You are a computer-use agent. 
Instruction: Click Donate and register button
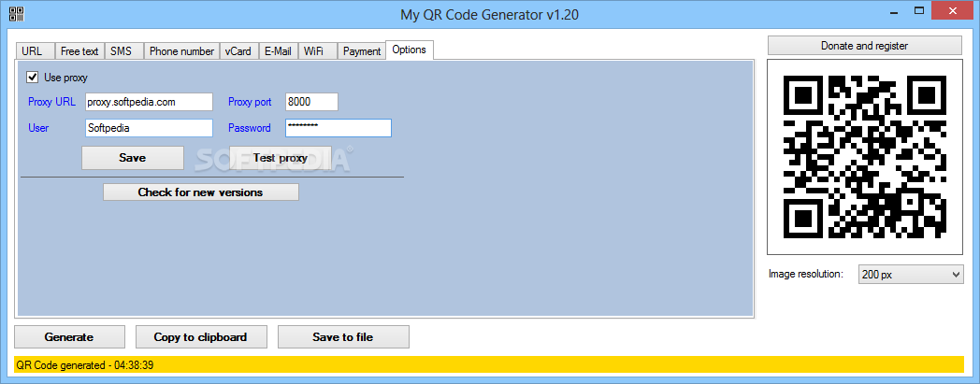point(864,46)
